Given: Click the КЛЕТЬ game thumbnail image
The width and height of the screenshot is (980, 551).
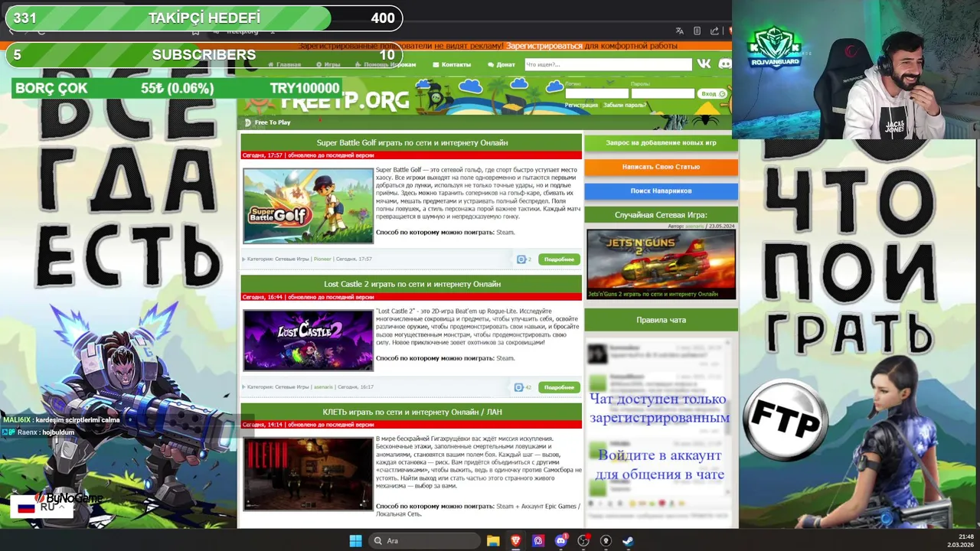Looking at the screenshot, I should [x=308, y=474].
